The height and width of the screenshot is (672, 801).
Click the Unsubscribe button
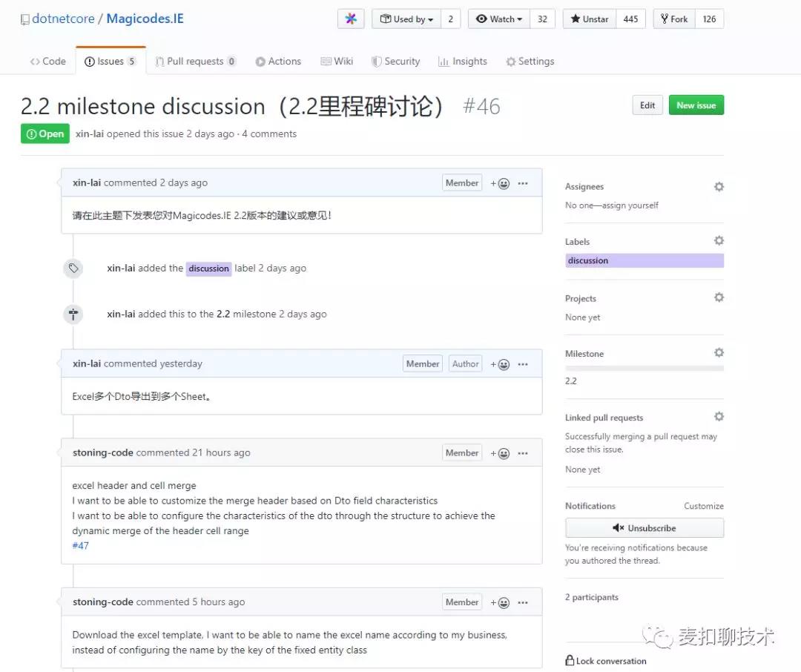tap(645, 528)
